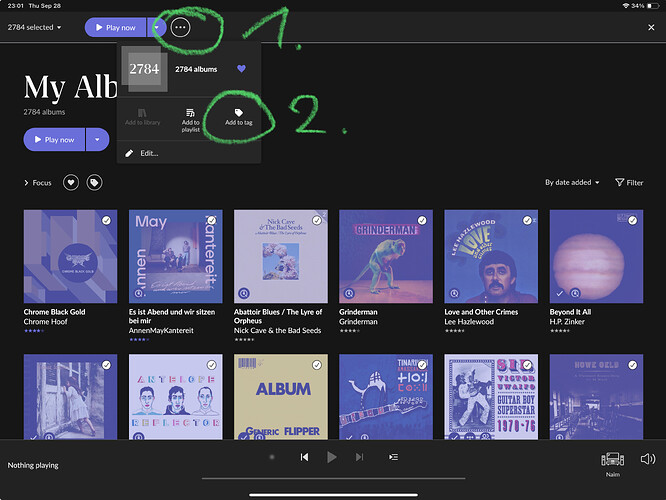666x500 pixels.
Task: Deselect Beyond It All album checkmark
Action: [632, 220]
